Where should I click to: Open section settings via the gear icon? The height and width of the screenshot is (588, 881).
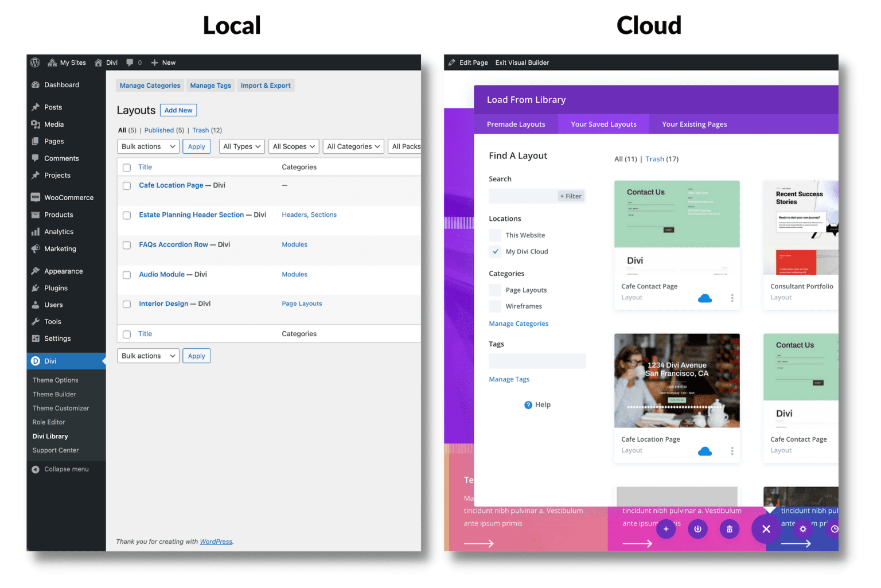(x=802, y=529)
